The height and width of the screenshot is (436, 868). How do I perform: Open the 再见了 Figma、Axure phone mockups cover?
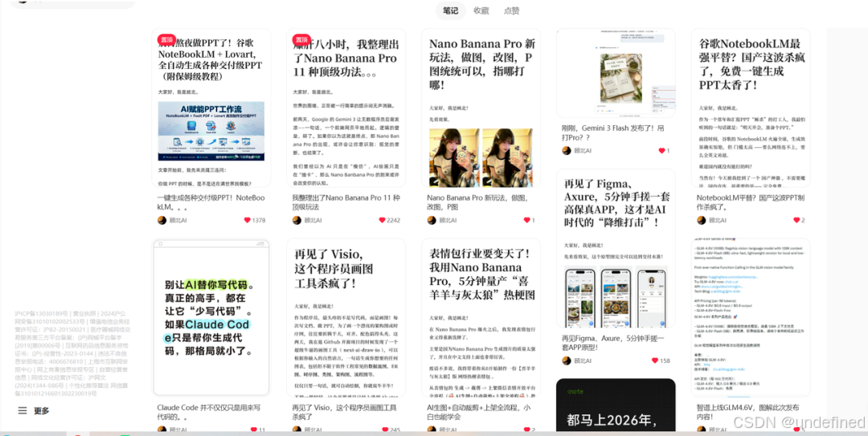[x=616, y=248]
